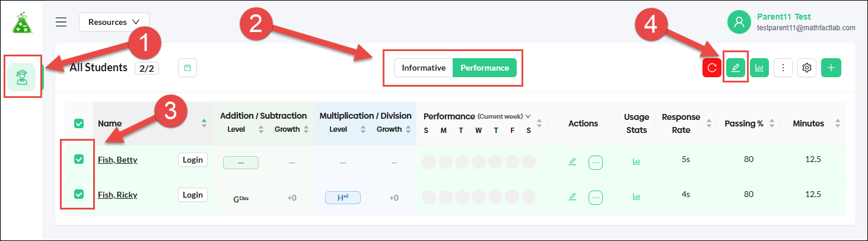
Task: Open the settings gear icon
Action: 807,68
